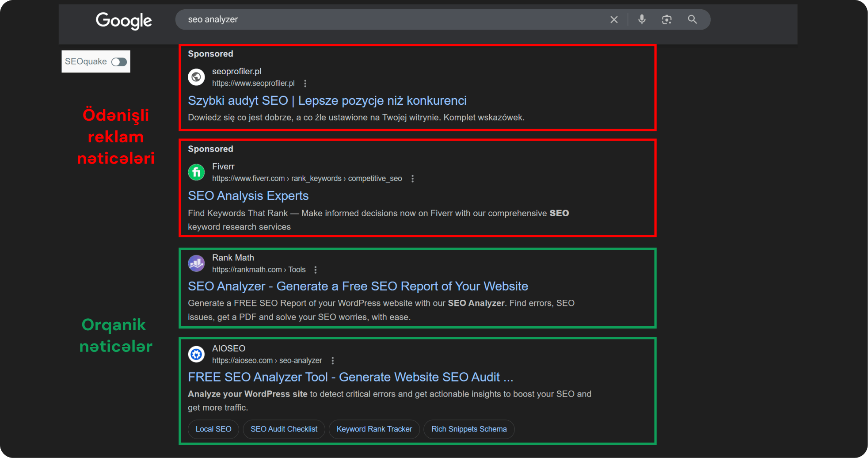Click the https://www.seoprofiler.pl URL text
Image resolution: width=868 pixels, height=458 pixels.
click(253, 83)
